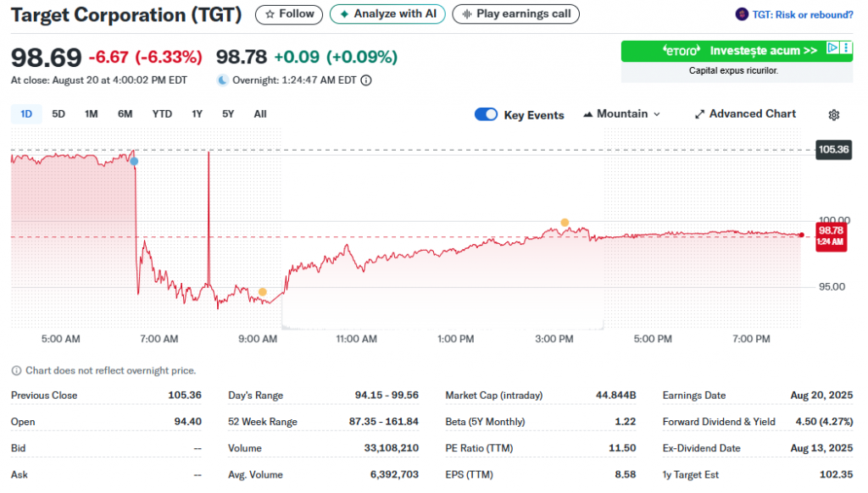
Task: Click the Day's Range value 94.15 - 99.56
Action: pyautogui.click(x=387, y=396)
